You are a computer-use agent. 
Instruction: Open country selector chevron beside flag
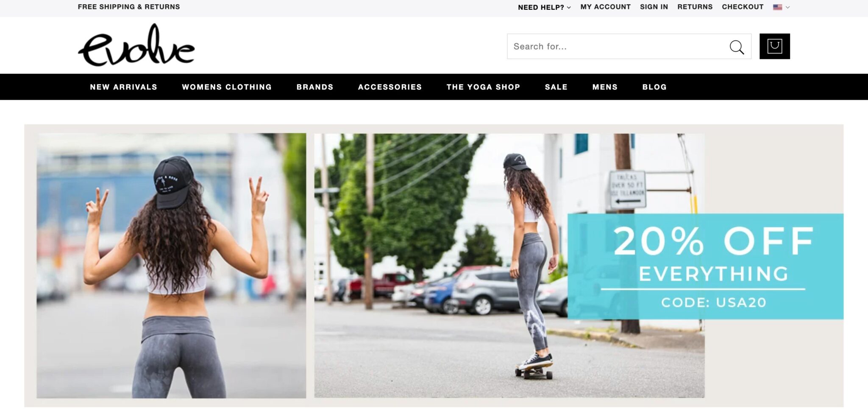pos(787,7)
